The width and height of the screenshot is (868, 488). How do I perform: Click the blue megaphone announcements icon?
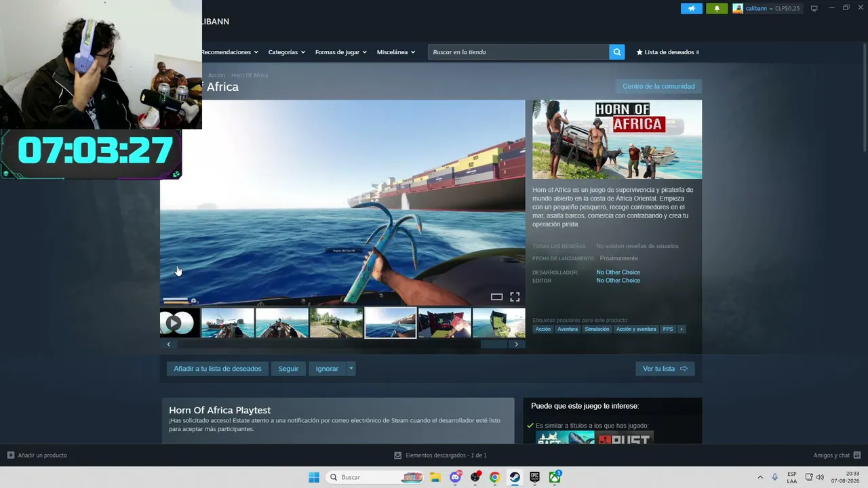[691, 8]
